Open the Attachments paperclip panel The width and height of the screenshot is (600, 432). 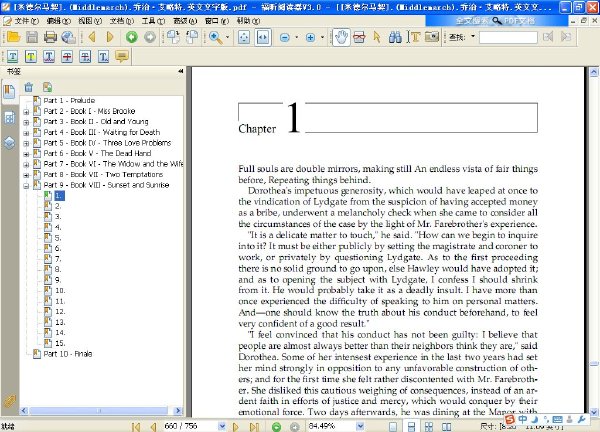(10, 401)
